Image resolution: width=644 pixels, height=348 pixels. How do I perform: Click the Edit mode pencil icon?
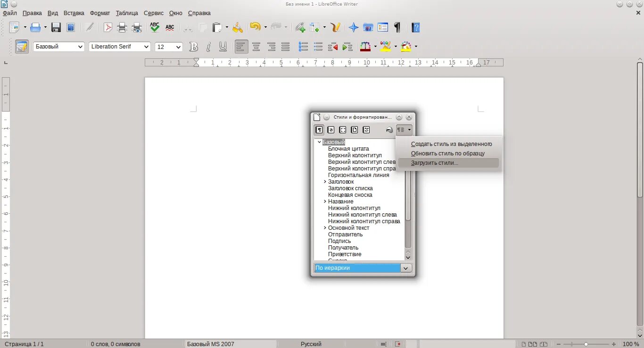[x=89, y=27]
